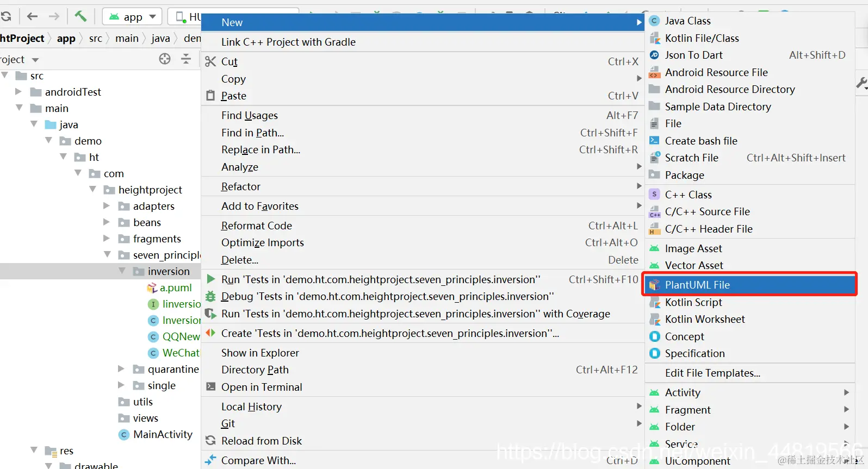
Task: Click the wrench icon on right edge
Action: [x=861, y=83]
